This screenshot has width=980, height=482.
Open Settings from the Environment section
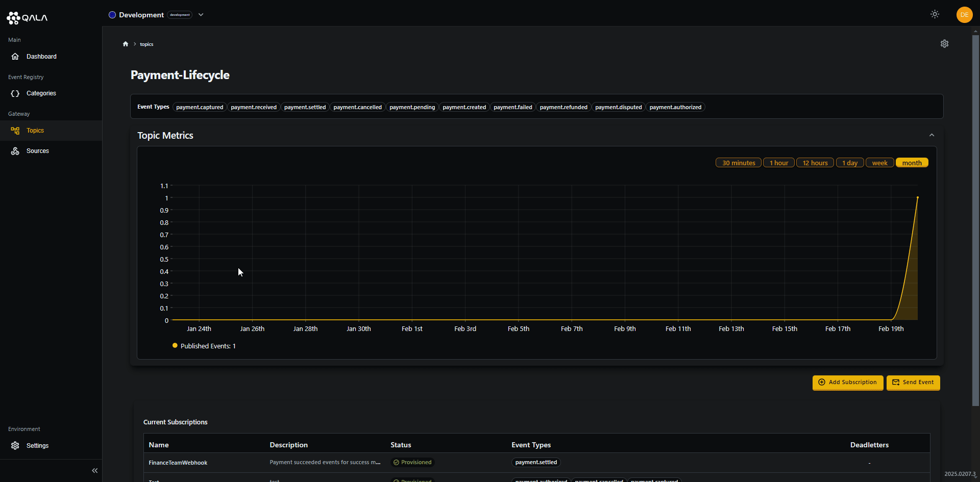(36, 445)
